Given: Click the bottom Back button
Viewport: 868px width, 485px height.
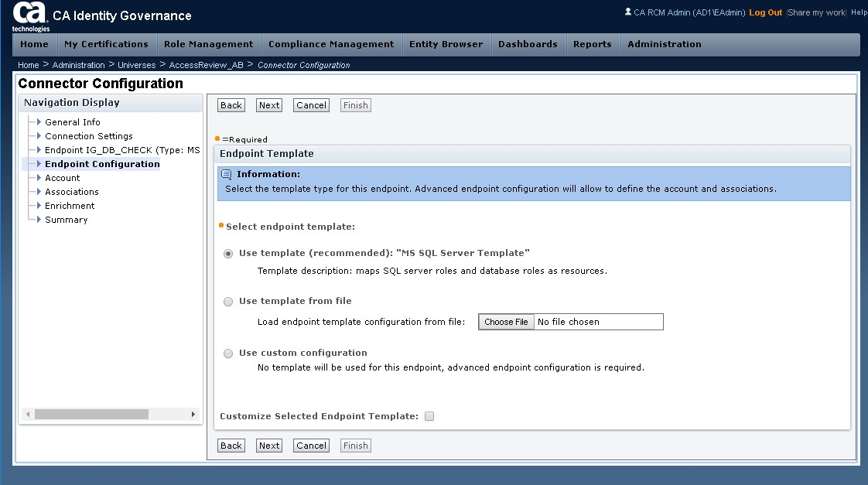Looking at the screenshot, I should pos(231,446).
